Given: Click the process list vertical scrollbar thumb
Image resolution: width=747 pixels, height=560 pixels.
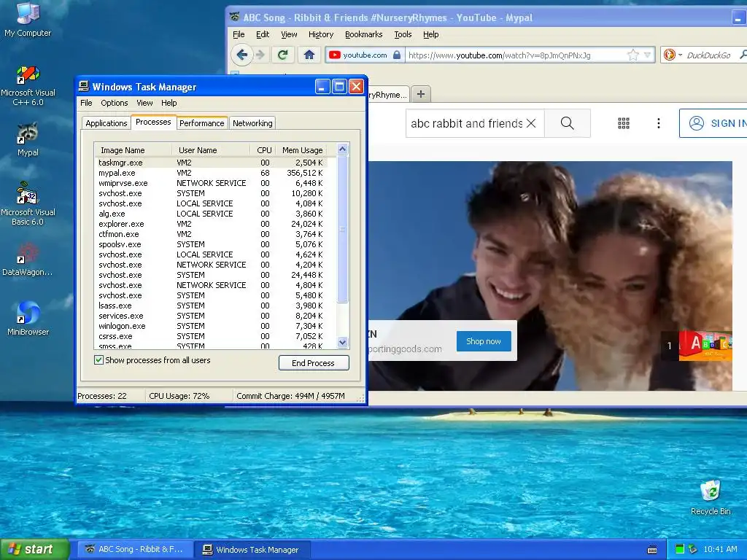Looking at the screenshot, I should tap(343, 228).
